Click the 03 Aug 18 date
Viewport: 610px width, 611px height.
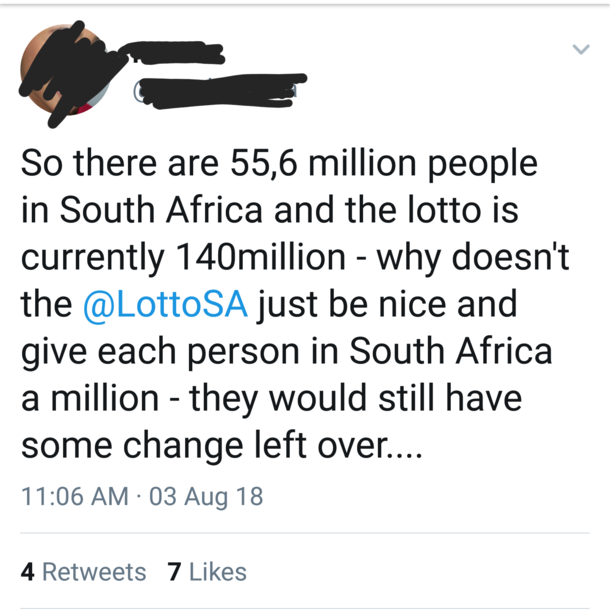[x=206, y=497]
